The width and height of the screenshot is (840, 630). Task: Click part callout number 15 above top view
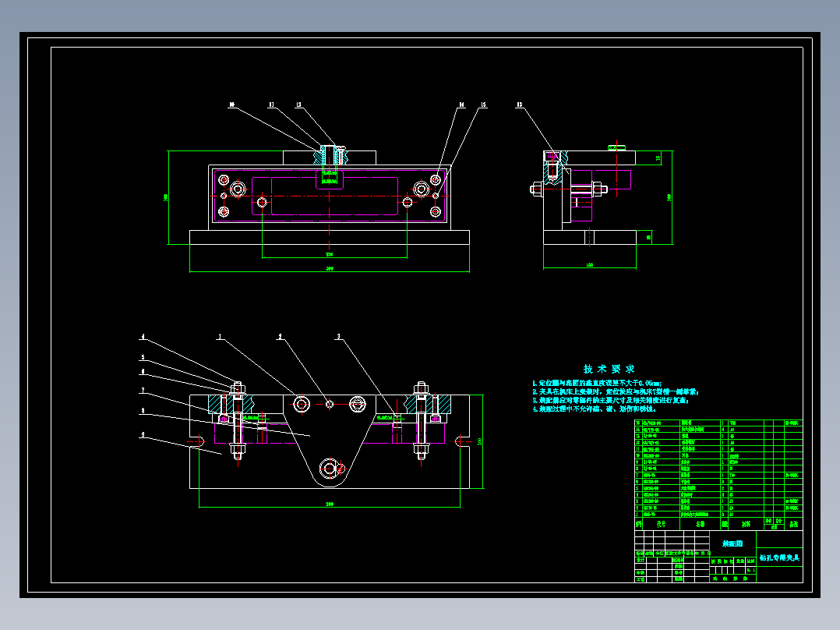click(x=483, y=104)
